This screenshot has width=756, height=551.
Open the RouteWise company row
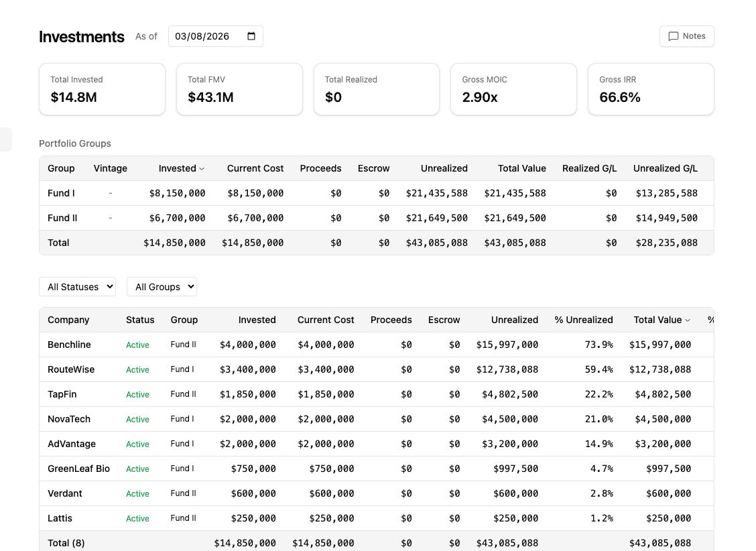click(377, 370)
